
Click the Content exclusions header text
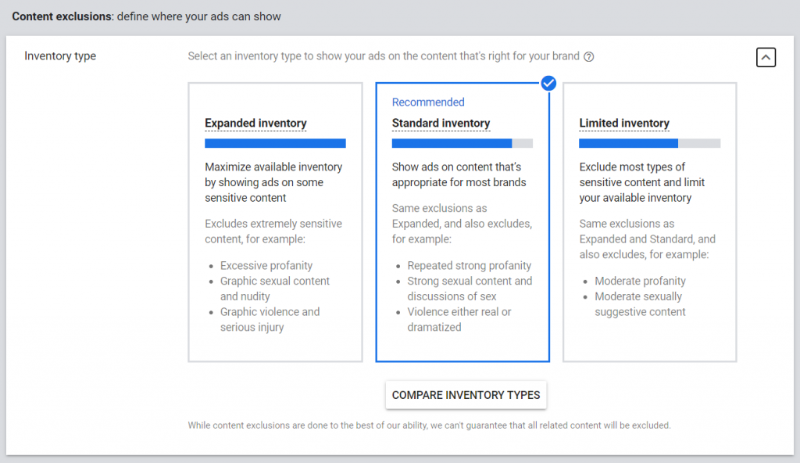146,17
